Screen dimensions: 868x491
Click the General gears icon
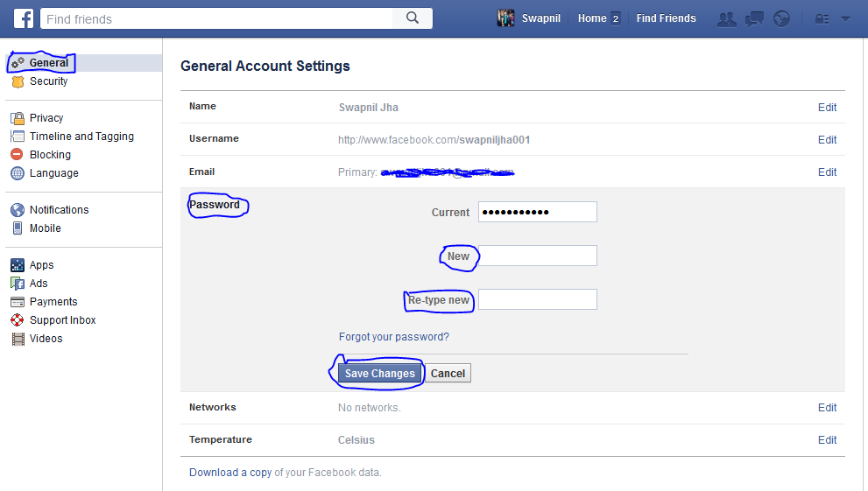click(18, 63)
